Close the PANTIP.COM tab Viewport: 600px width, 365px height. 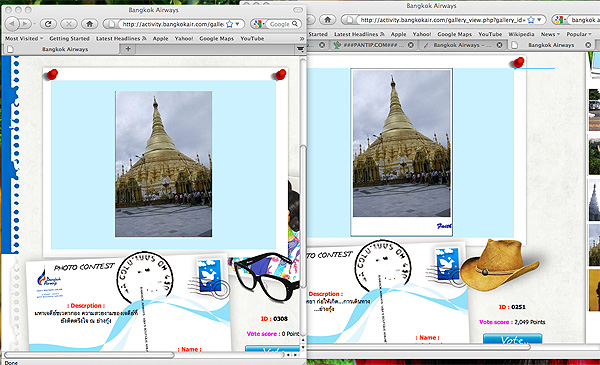pyautogui.click(x=411, y=45)
